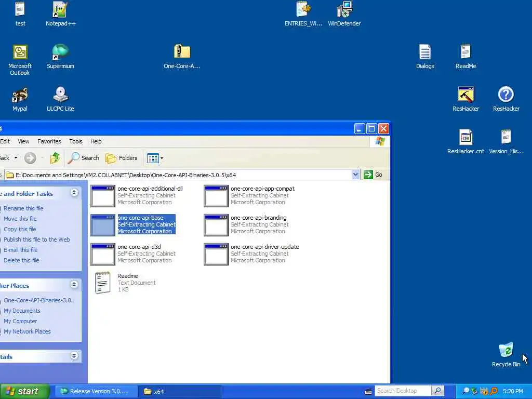Open My Documents from Other Places
This screenshot has height=399, width=532.
pyautogui.click(x=22, y=311)
